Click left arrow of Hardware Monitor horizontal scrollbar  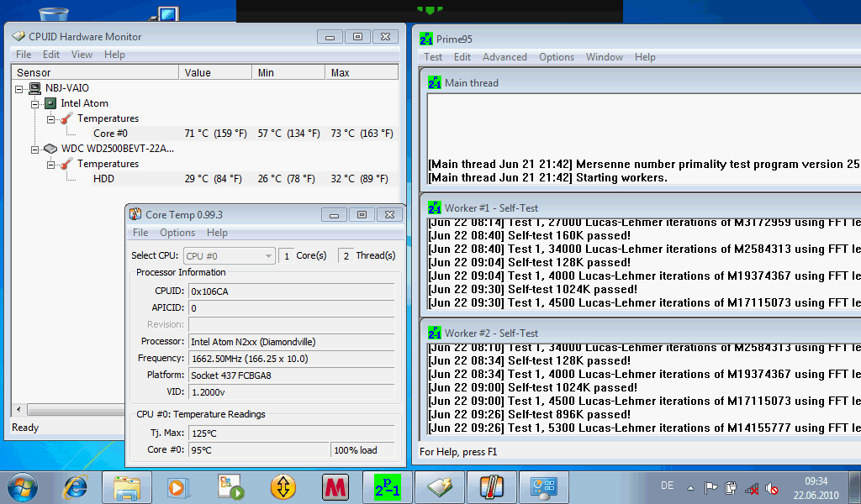[19, 409]
